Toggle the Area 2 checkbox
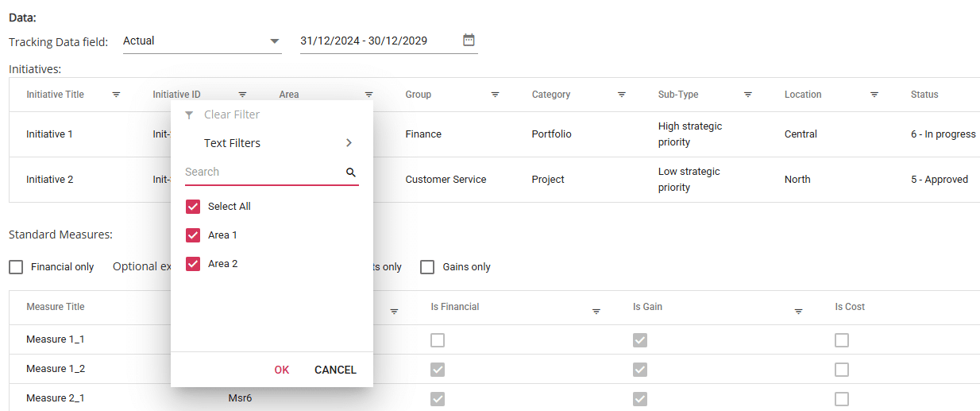 pyautogui.click(x=192, y=264)
